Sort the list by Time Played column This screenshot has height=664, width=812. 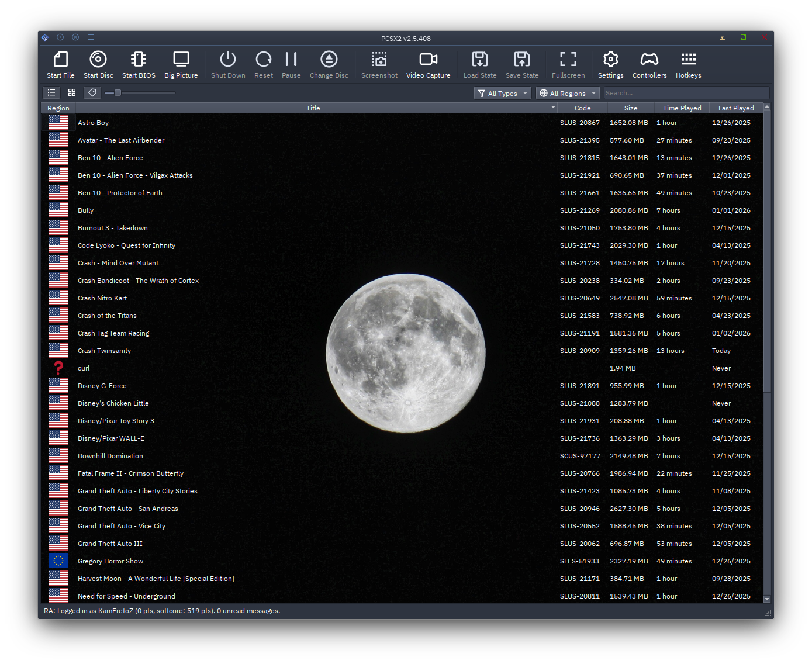(x=682, y=108)
